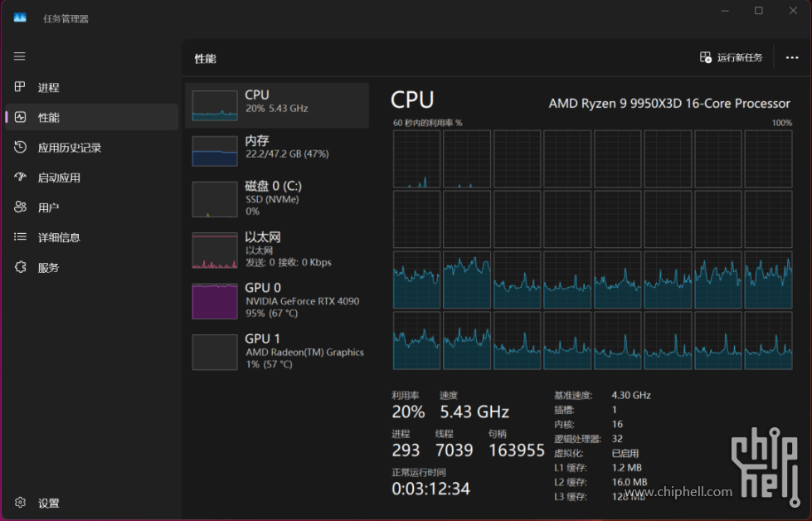This screenshot has height=521, width=812.
Task: Select GPU 1 AMD Radeon Graphics entry
Action: click(x=277, y=352)
